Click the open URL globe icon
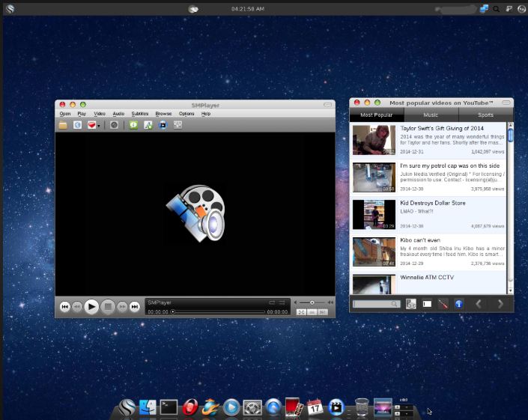Image resolution: width=528 pixels, height=420 pixels. 77,125
